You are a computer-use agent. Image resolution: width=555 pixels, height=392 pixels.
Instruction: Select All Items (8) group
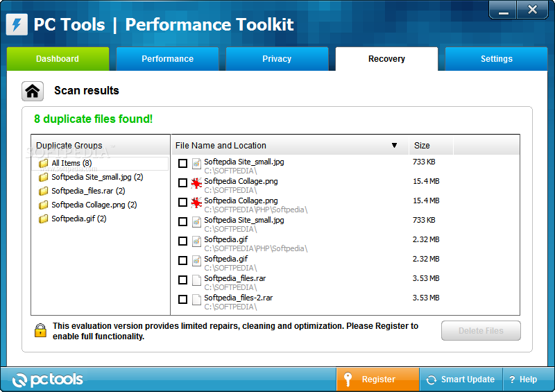pyautogui.click(x=71, y=163)
